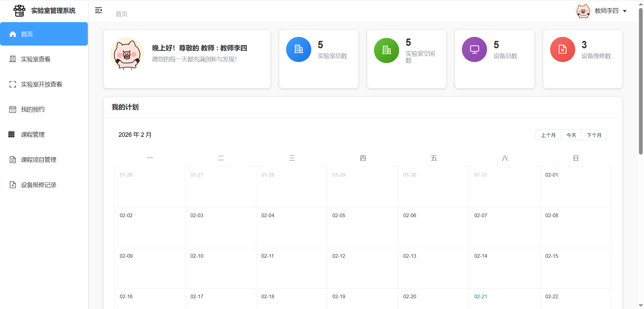Select calendar date 01-31

[x=504, y=187]
